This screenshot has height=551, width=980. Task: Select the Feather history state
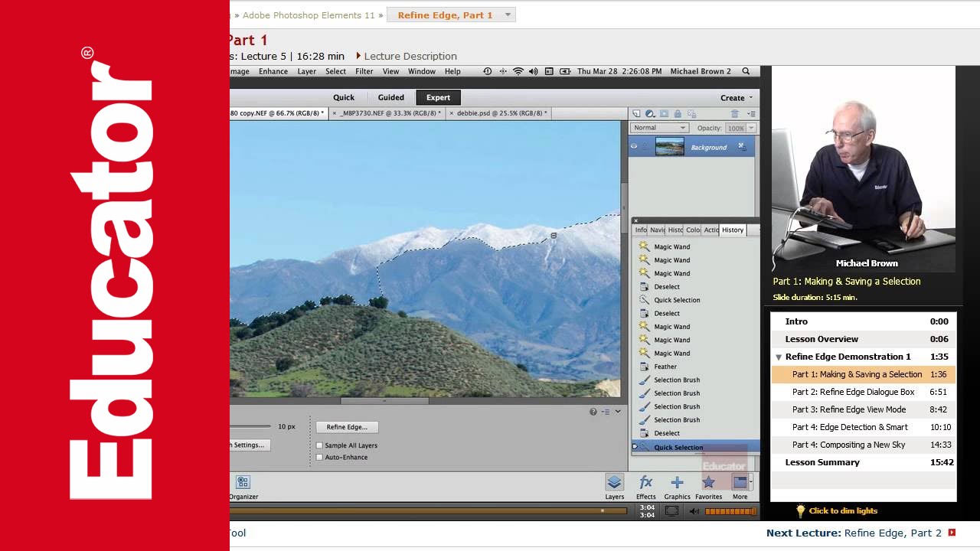click(x=695, y=367)
